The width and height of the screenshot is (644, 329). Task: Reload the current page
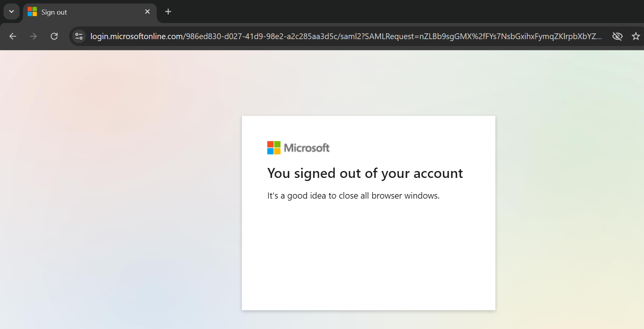tap(54, 36)
